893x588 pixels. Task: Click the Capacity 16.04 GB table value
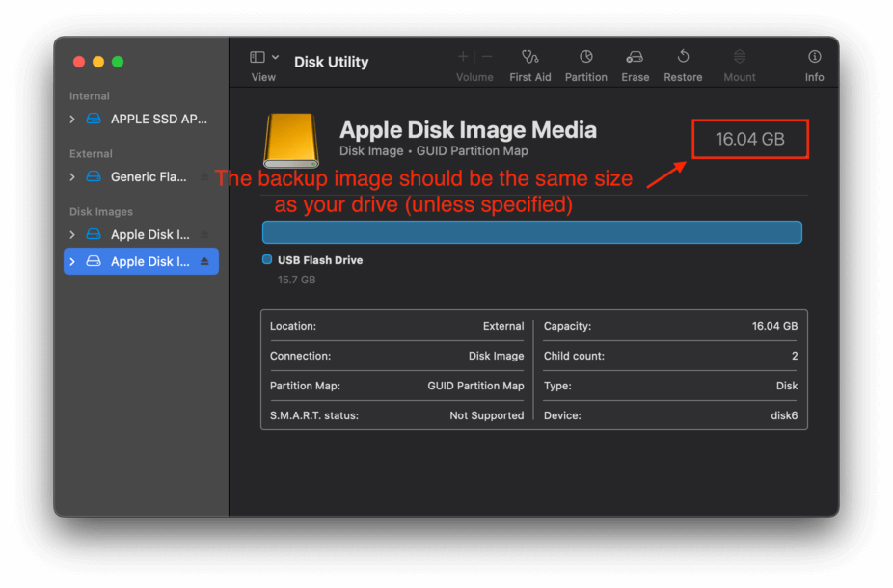point(774,326)
